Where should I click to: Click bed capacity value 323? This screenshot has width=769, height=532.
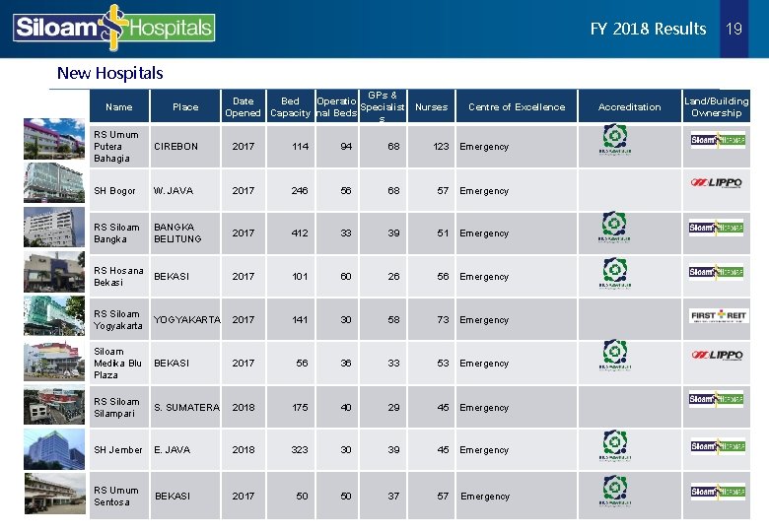300,449
